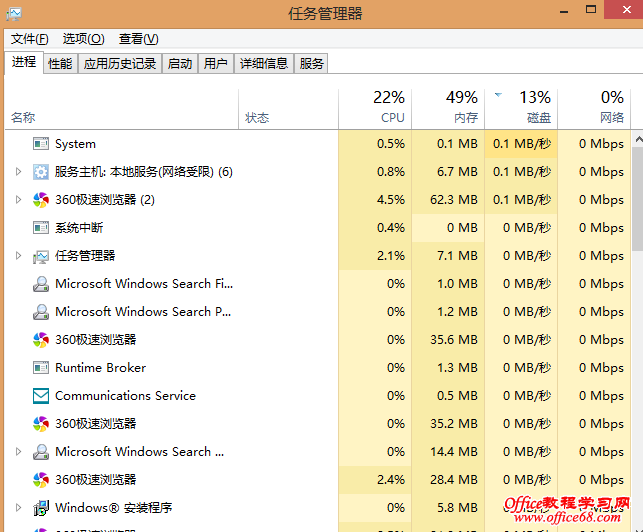This screenshot has width=643, height=532.
Task: Click the Runtime Broker icon
Action: 41,368
